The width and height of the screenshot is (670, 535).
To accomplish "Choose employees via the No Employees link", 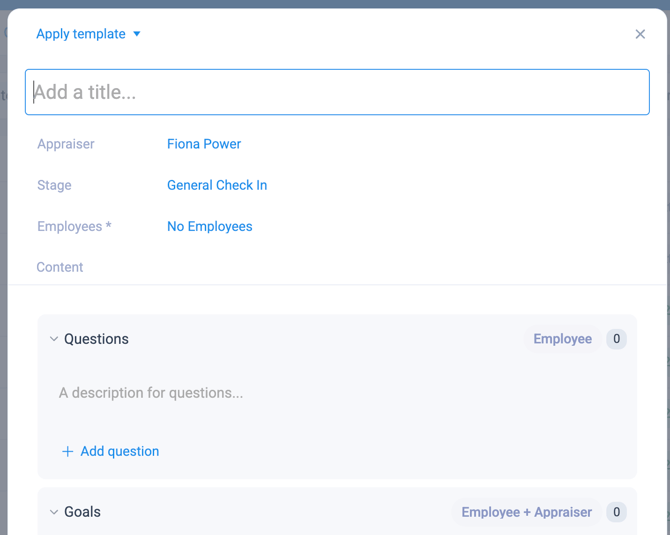I will click(x=210, y=227).
